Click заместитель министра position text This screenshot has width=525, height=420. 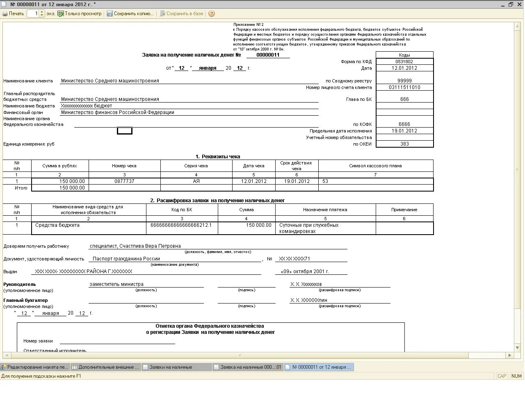[116, 284]
